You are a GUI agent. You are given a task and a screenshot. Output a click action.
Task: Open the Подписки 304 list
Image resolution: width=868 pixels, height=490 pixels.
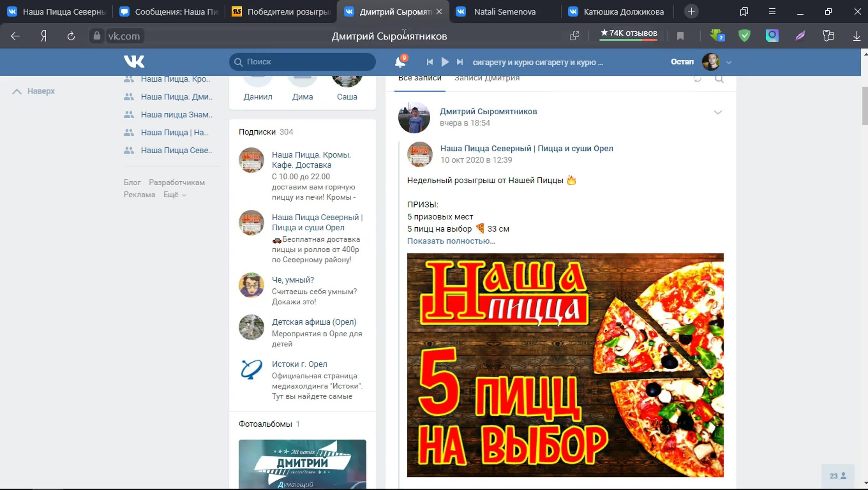[x=266, y=132]
